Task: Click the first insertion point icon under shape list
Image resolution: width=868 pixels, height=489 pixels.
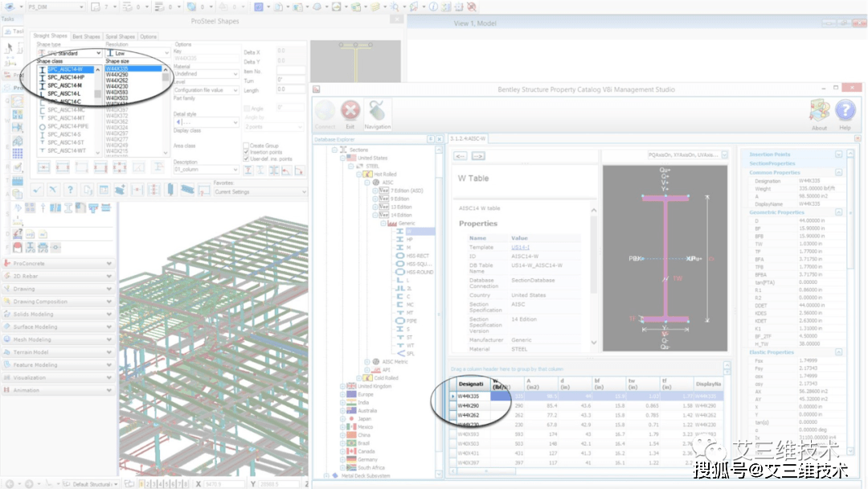Action: [x=43, y=167]
